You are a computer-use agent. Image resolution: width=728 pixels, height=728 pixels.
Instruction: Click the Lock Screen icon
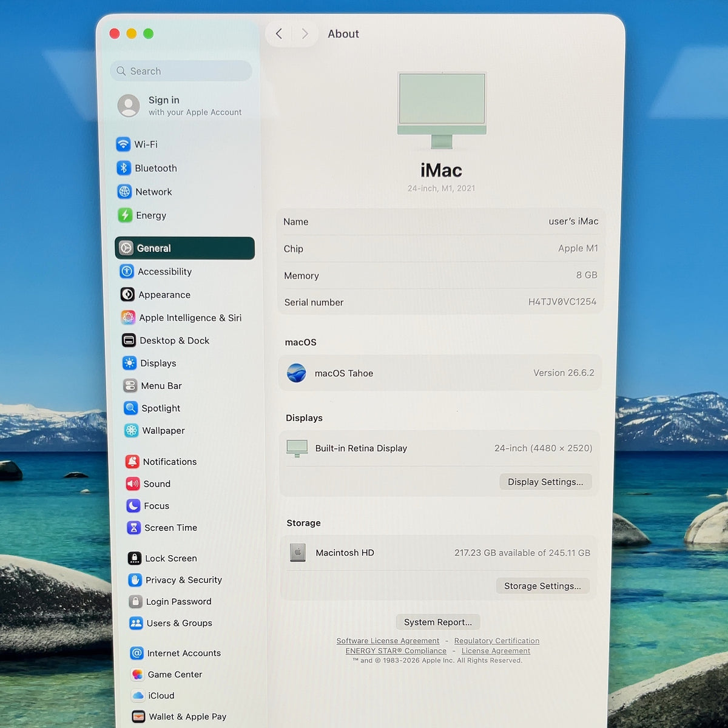click(x=135, y=558)
